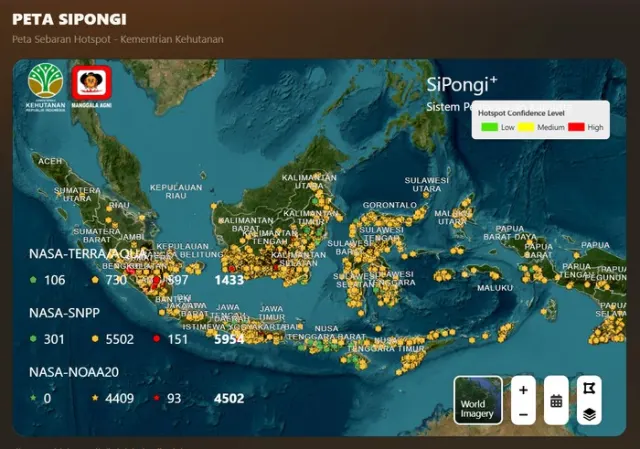
Task: Click the KALIMANTAN BARAT label
Action: (246, 224)
